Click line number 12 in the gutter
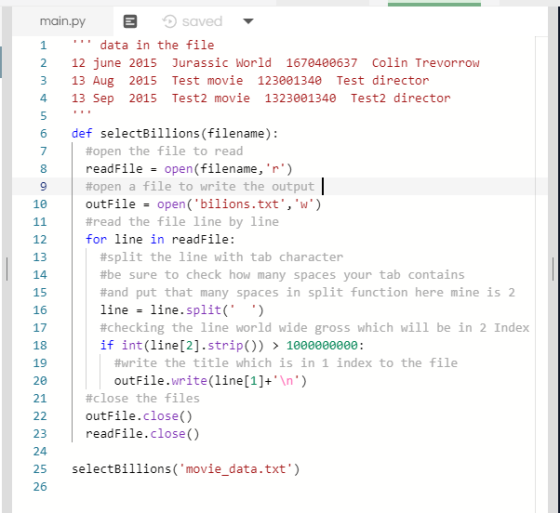The image size is (560, 513). pyautogui.click(x=40, y=239)
